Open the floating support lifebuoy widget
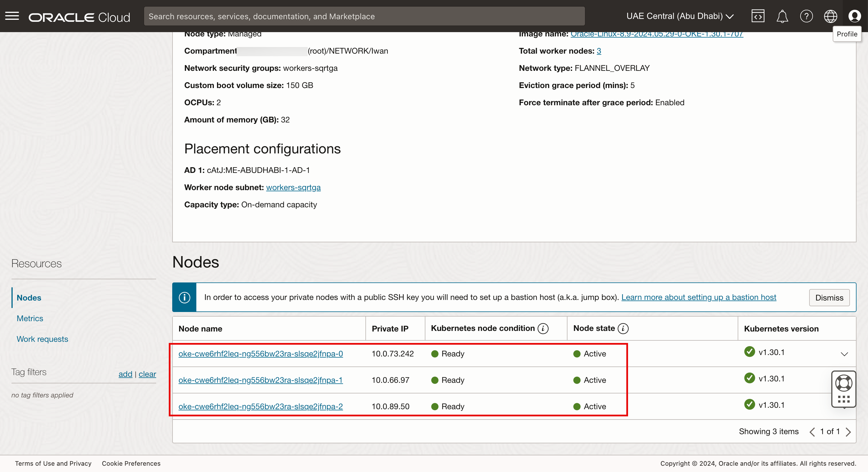The height and width of the screenshot is (472, 868). coord(843,383)
